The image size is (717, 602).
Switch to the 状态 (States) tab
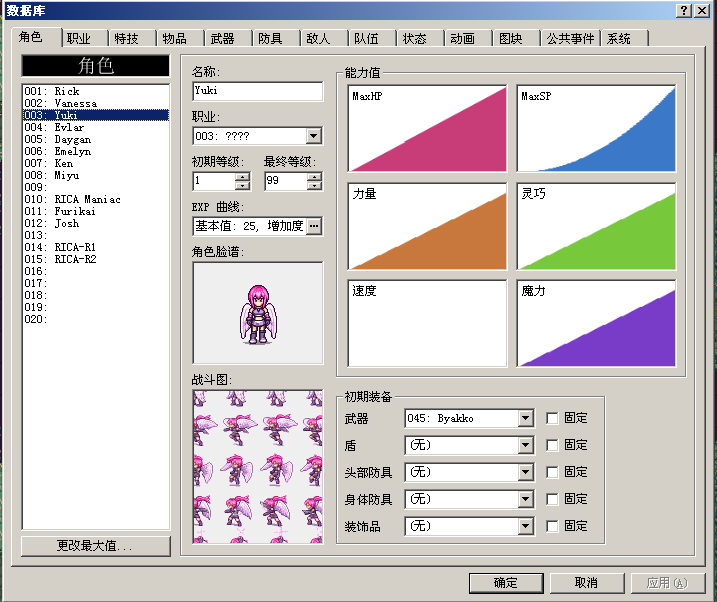click(421, 38)
